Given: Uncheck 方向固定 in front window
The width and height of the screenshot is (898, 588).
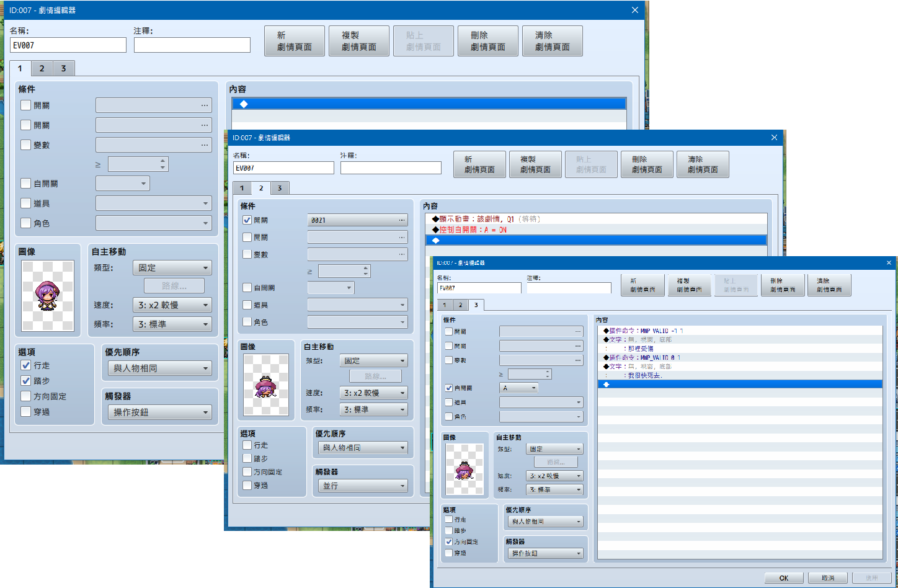Looking at the screenshot, I should point(449,541).
